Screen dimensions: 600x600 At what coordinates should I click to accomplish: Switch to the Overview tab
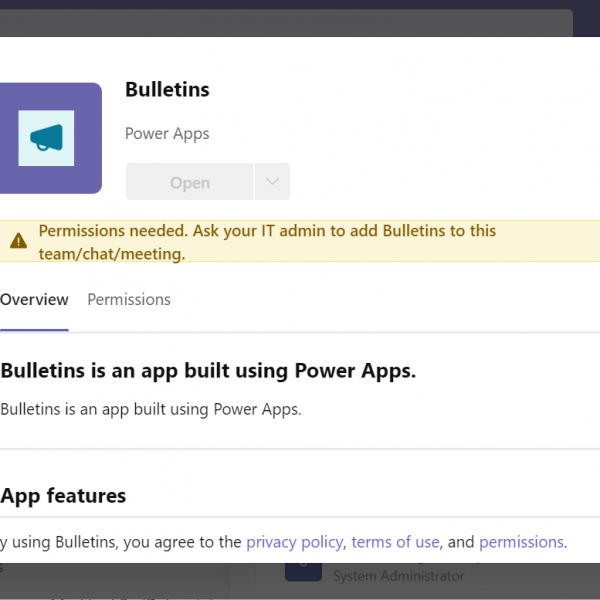tap(34, 300)
